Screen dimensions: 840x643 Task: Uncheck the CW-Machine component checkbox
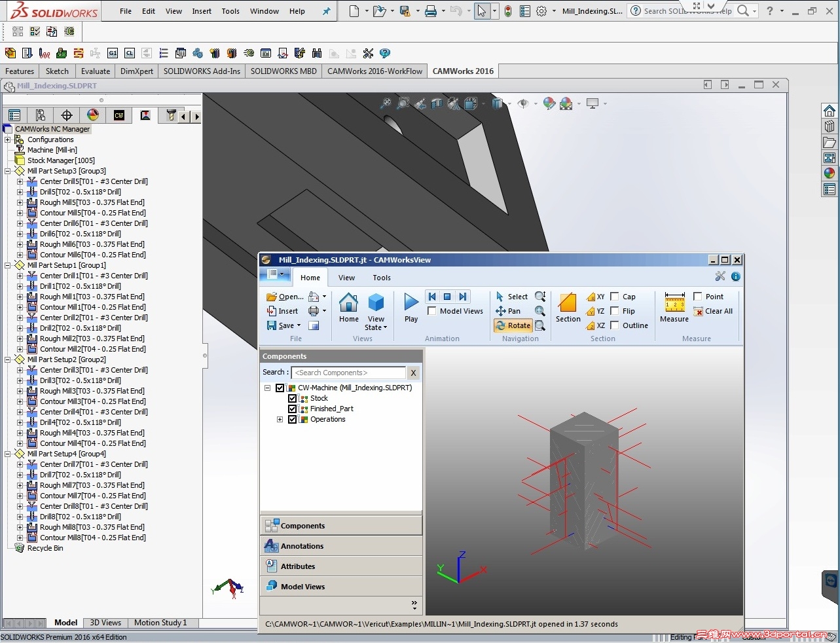pyautogui.click(x=280, y=388)
